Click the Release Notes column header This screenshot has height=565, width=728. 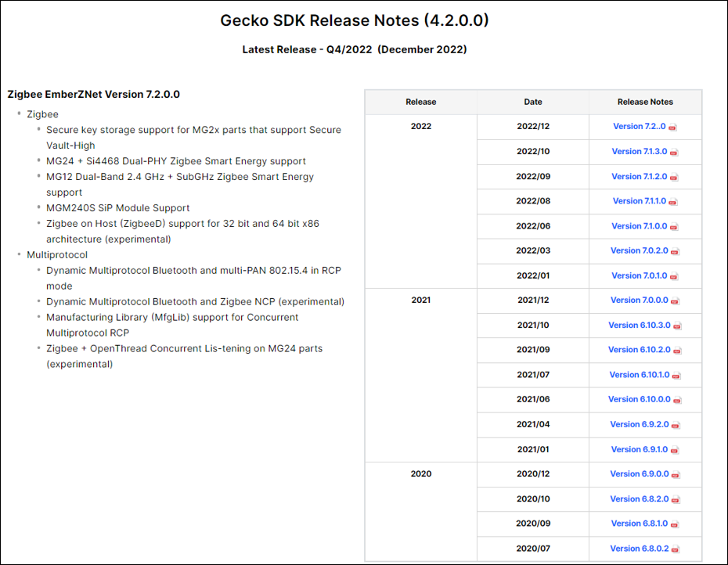[645, 103]
